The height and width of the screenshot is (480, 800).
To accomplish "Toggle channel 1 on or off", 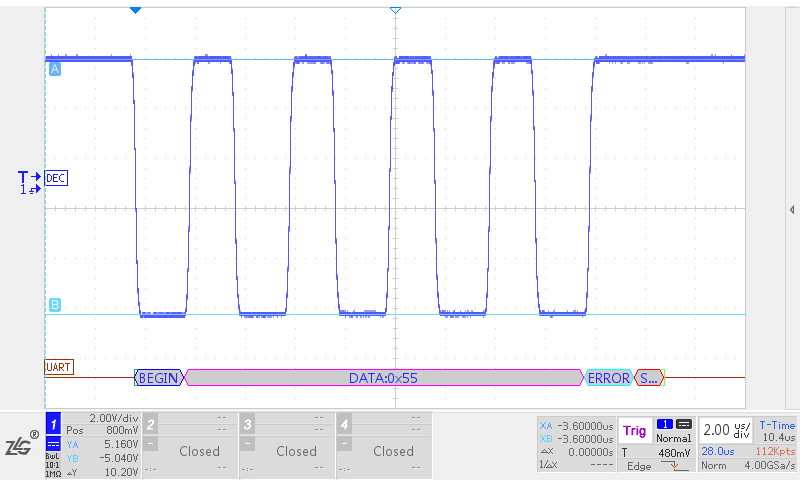I will (x=54, y=422).
